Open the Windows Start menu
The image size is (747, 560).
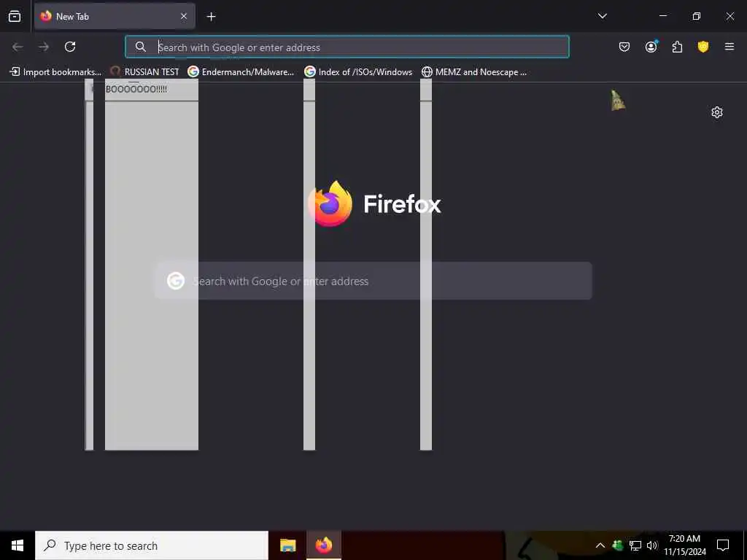18,545
